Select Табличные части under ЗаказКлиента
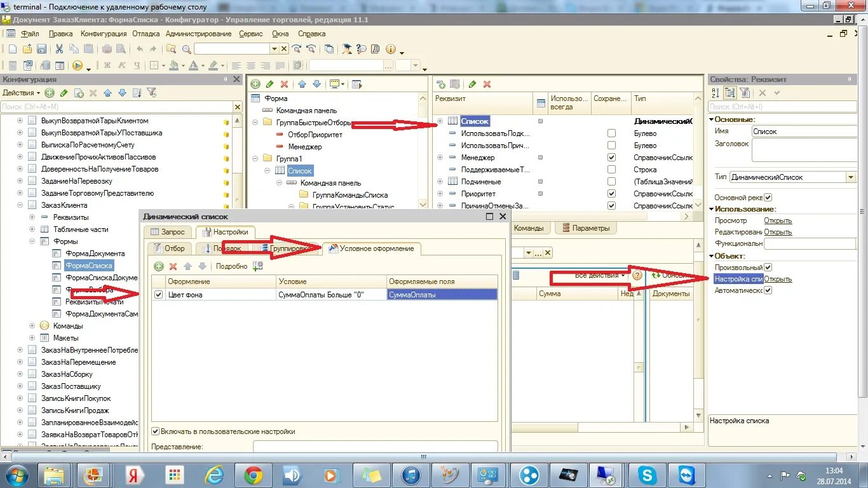868x488 pixels. point(81,229)
